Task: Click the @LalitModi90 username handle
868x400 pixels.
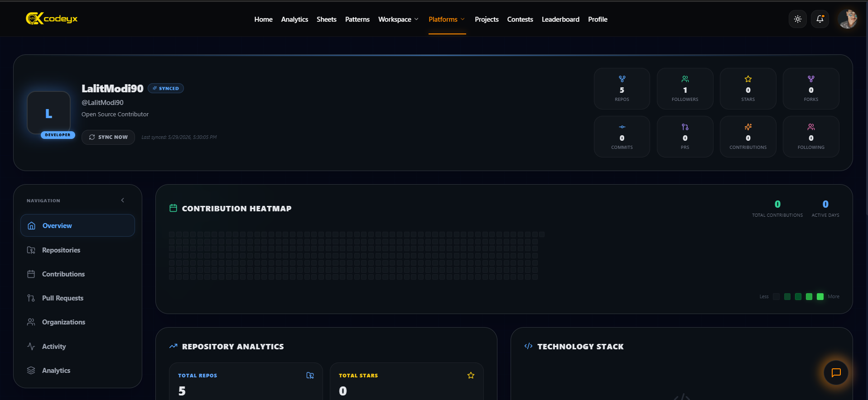Action: [x=102, y=103]
